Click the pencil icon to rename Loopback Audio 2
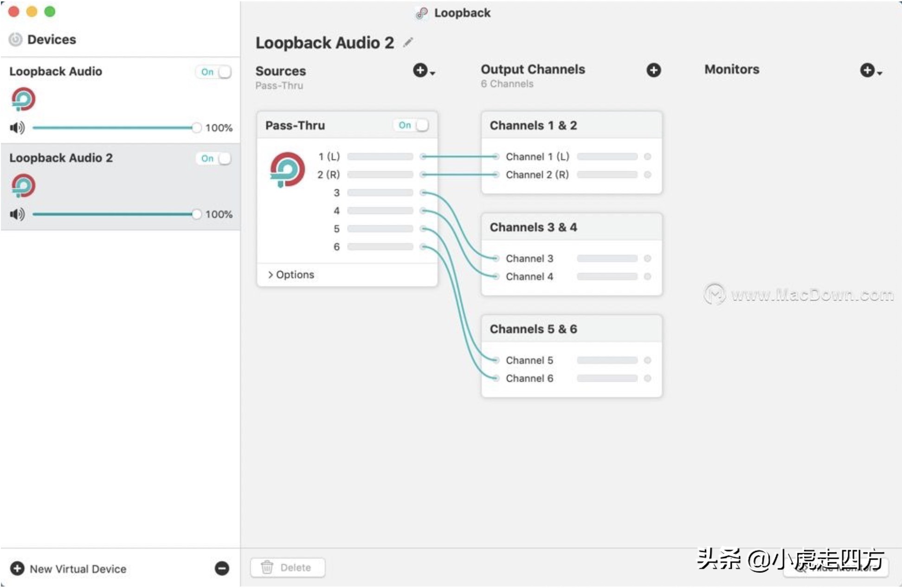The width and height of the screenshot is (902, 588). coord(407,43)
